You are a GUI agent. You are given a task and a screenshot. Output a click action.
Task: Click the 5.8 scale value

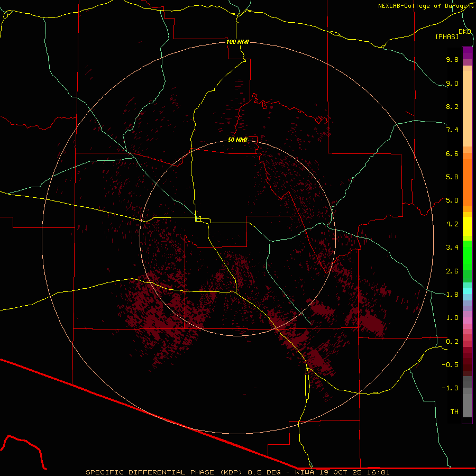click(x=452, y=177)
